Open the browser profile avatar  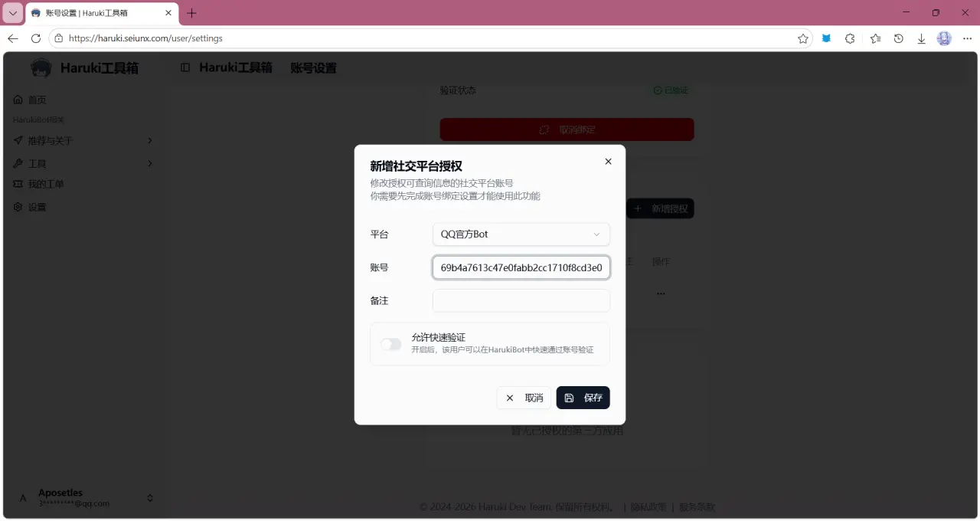click(x=945, y=38)
